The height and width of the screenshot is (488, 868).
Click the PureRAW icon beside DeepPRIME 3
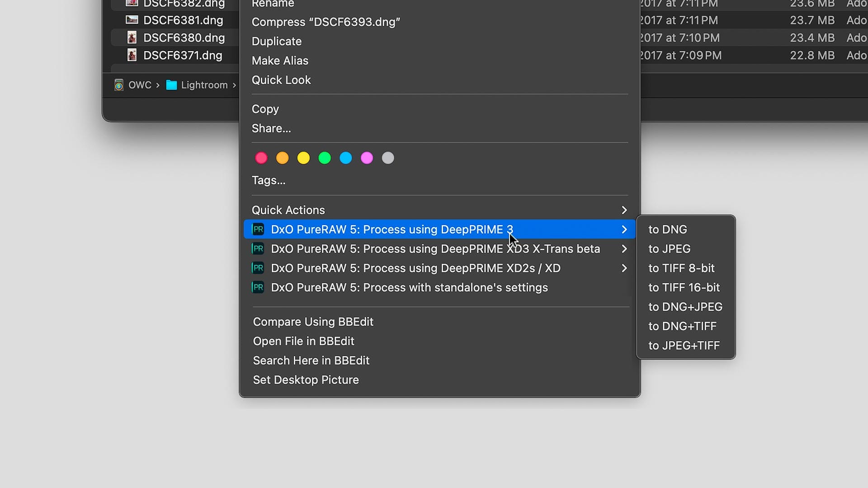(258, 229)
